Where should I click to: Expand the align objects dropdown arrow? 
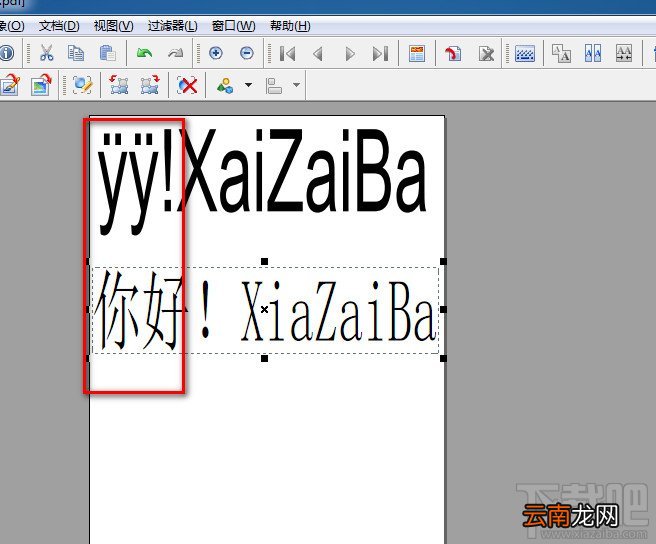297,85
